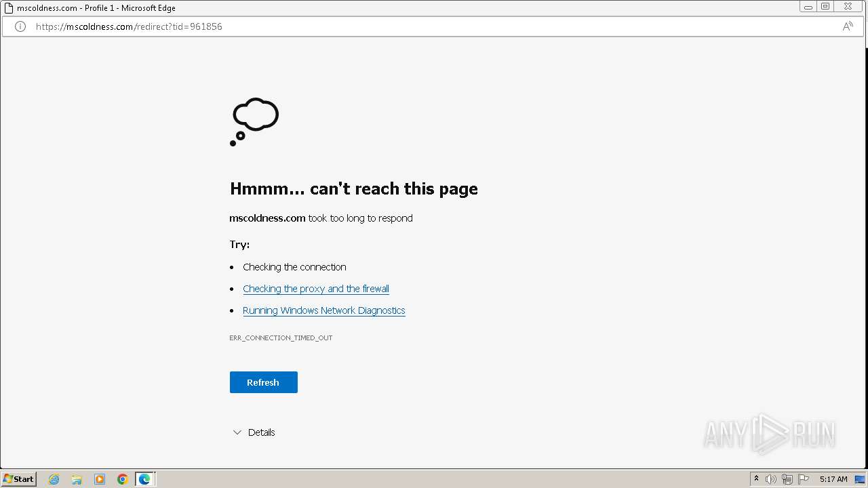The height and width of the screenshot is (488, 868).
Task: Launch Internet Explorer from taskbar
Action: 54,479
